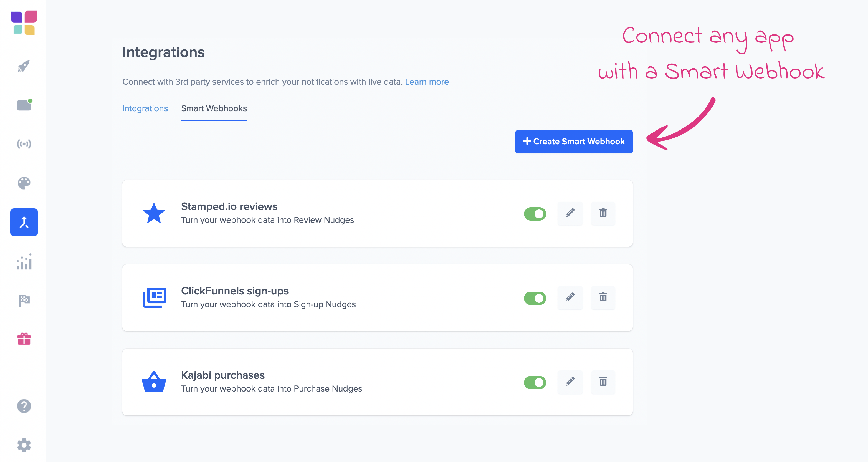This screenshot has width=868, height=462.
Task: Edit the Stamped.io reviews webhook
Action: (570, 213)
